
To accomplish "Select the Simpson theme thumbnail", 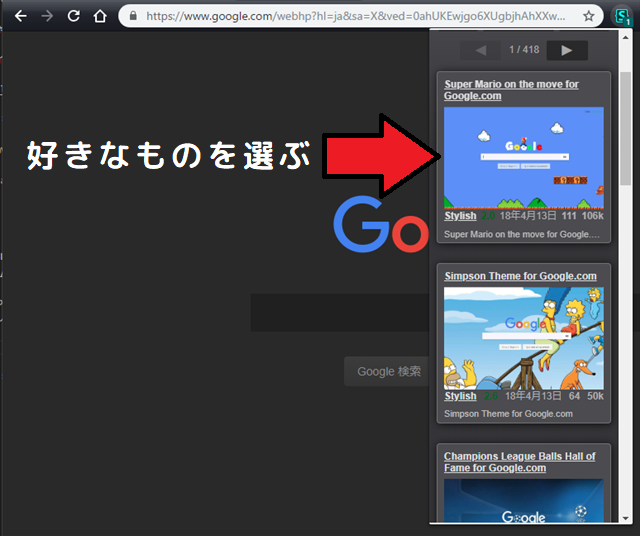I will (524, 338).
